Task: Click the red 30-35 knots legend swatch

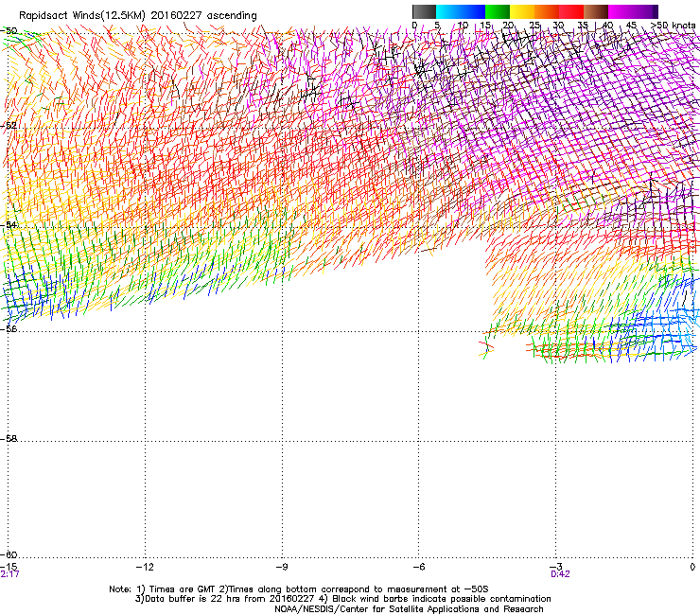Action: (x=571, y=11)
